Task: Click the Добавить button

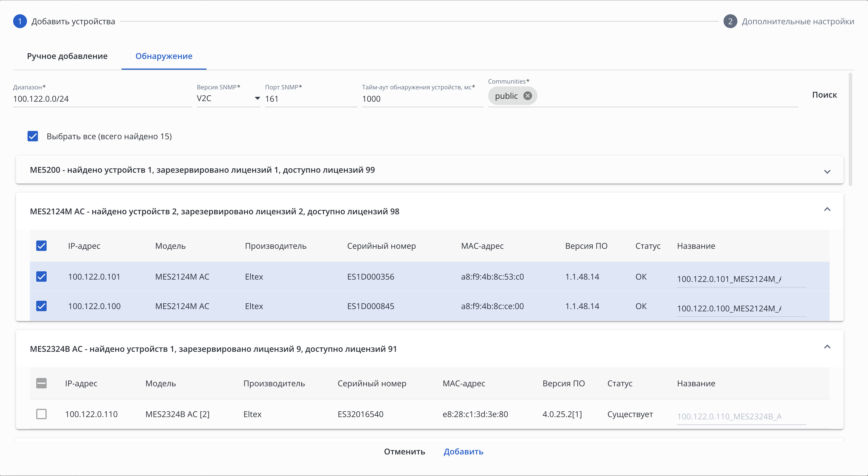Action: tap(463, 452)
